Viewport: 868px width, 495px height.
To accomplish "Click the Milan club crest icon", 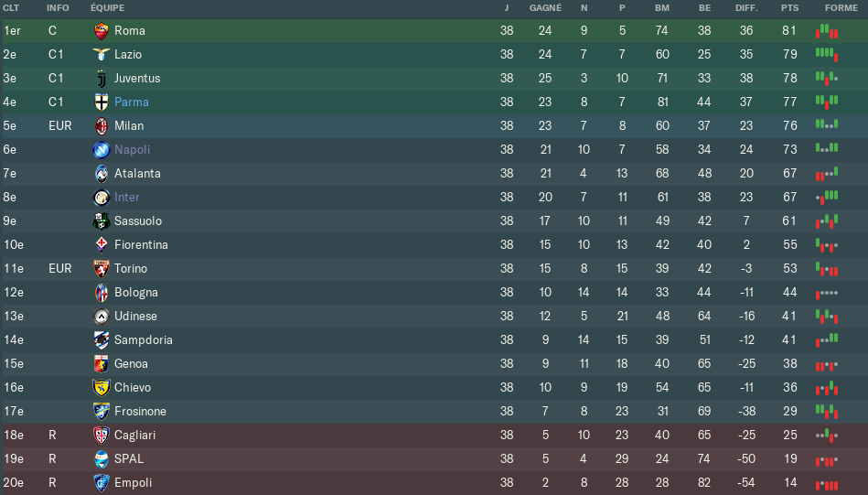I will 102,126.
